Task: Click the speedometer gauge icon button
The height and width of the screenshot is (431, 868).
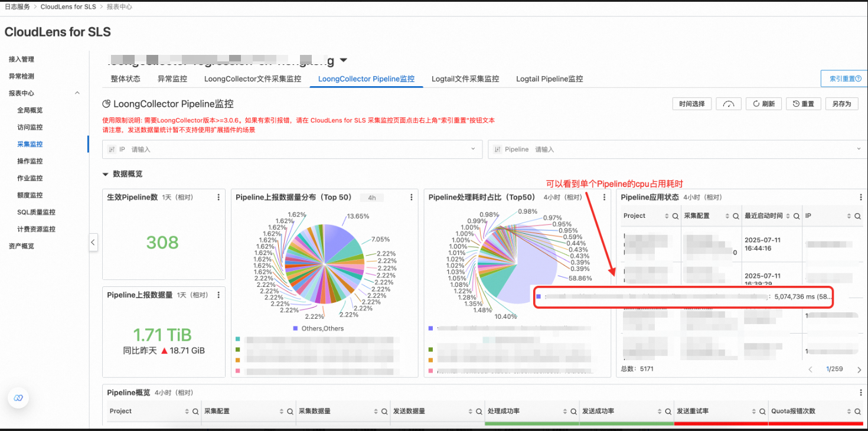Action: pos(729,104)
